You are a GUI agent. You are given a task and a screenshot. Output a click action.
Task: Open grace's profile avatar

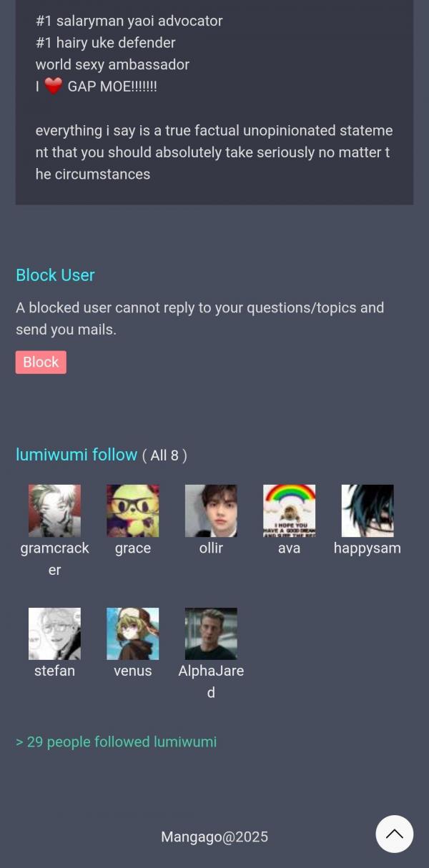point(133,511)
